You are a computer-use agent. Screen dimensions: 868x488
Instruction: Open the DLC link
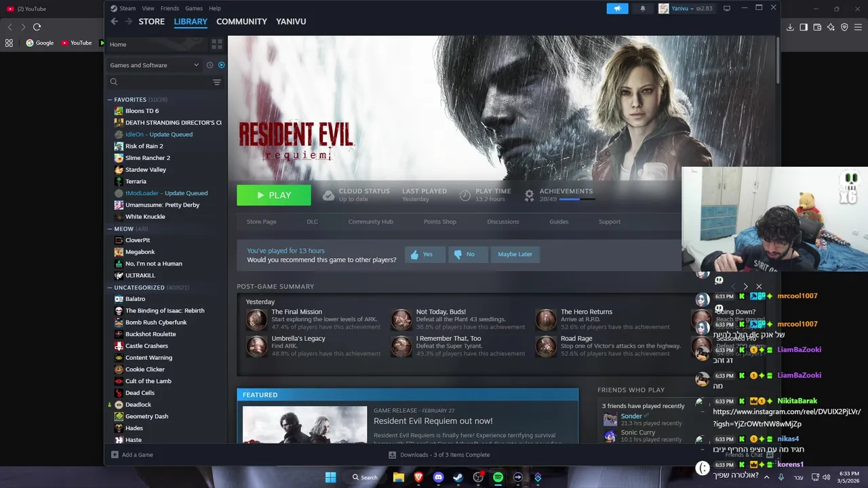pyautogui.click(x=312, y=222)
